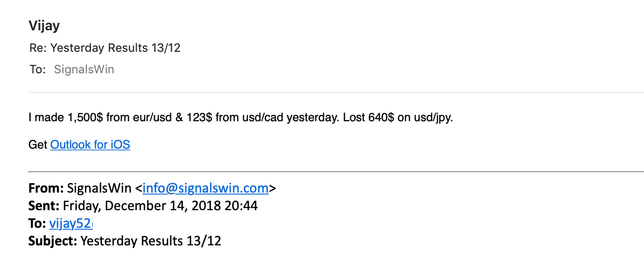Viewport: 644px width, 262px height.
Task: Click the word Get before the Outlook link
Action: [38, 145]
